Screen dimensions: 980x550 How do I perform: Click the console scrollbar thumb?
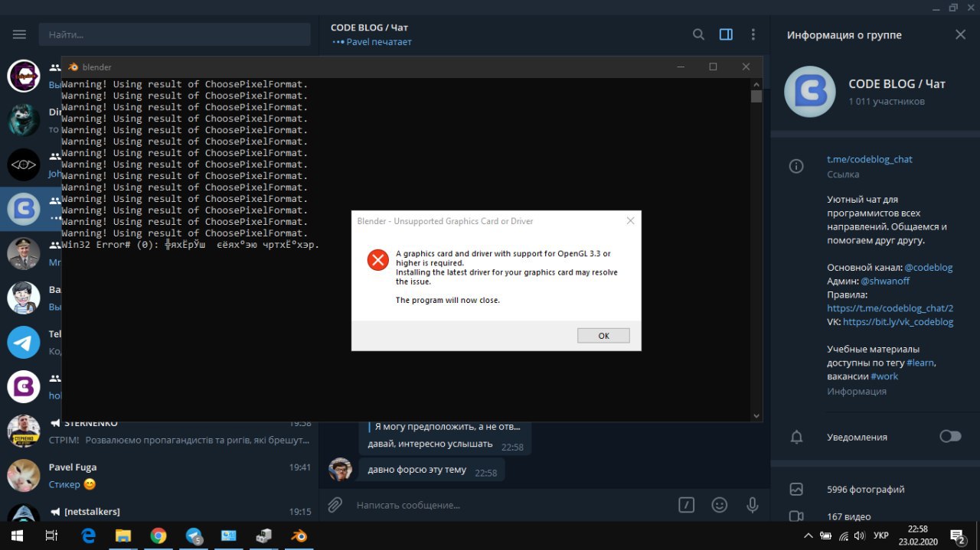(756, 96)
